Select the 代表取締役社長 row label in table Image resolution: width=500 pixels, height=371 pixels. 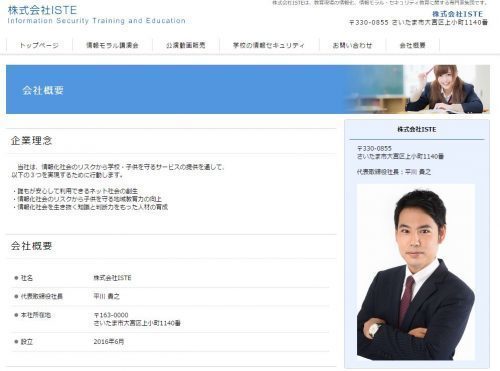click(x=42, y=296)
